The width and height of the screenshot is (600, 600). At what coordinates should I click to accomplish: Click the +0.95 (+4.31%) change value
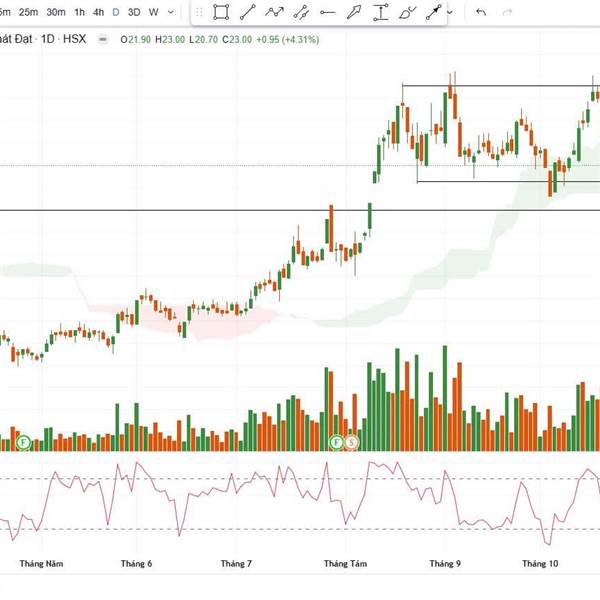[287, 39]
